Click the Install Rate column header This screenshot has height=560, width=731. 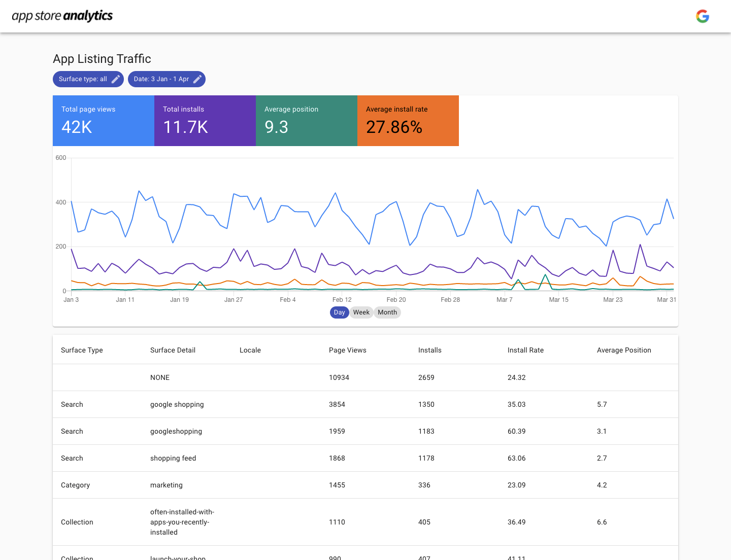(x=525, y=350)
